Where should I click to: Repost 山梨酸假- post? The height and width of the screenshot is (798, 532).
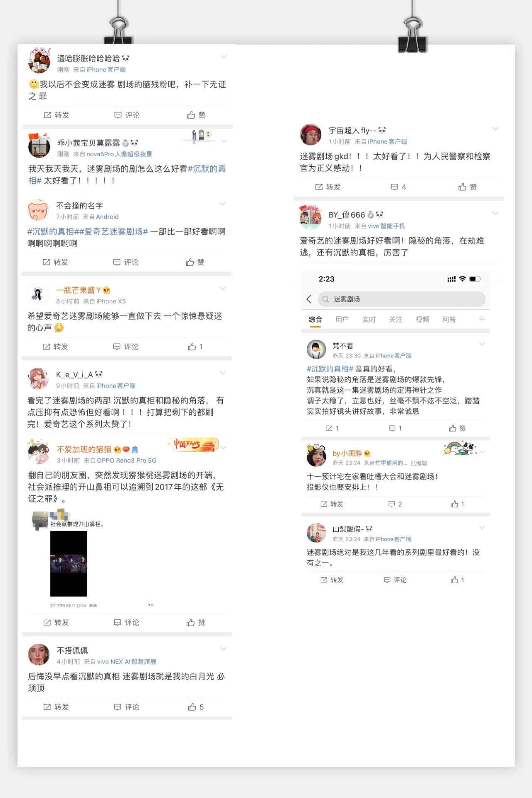[332, 580]
